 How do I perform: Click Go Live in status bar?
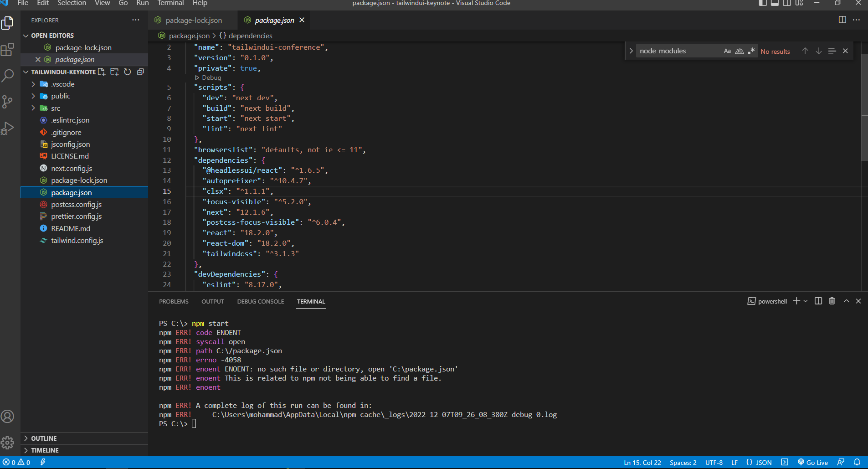click(x=813, y=463)
